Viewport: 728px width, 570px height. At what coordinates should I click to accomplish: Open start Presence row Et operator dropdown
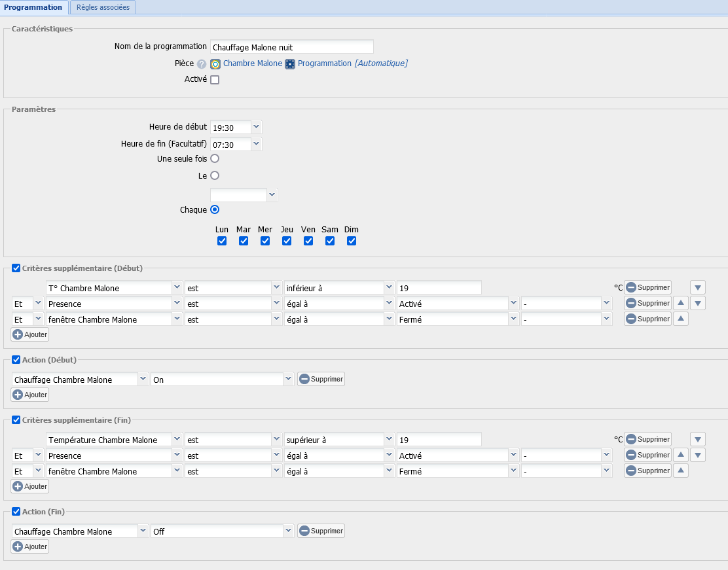click(x=38, y=304)
